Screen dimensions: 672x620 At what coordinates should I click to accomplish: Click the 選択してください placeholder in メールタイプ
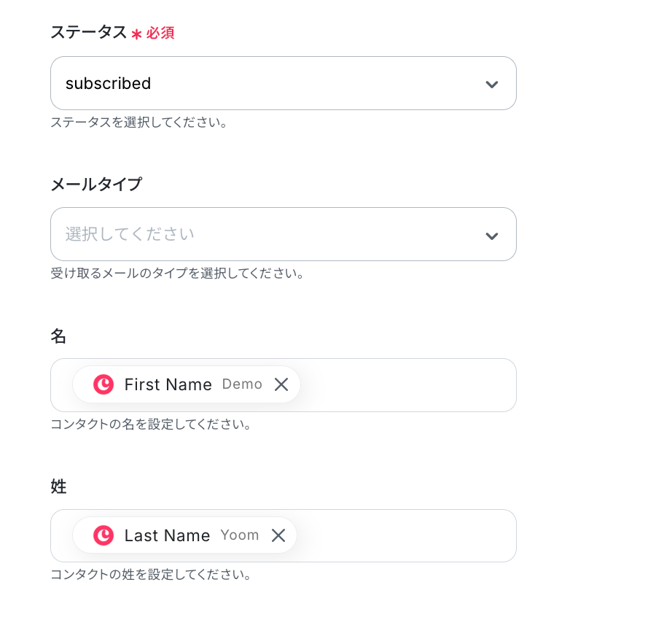130,234
